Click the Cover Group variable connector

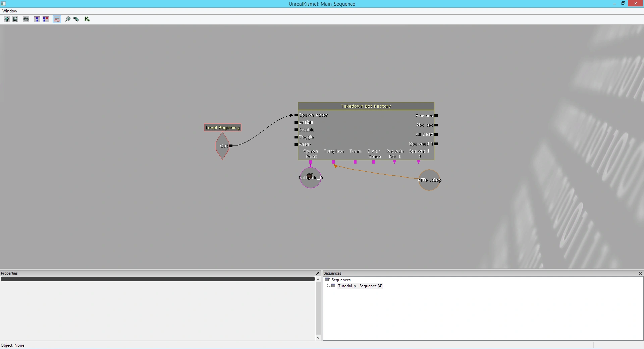pos(374,162)
